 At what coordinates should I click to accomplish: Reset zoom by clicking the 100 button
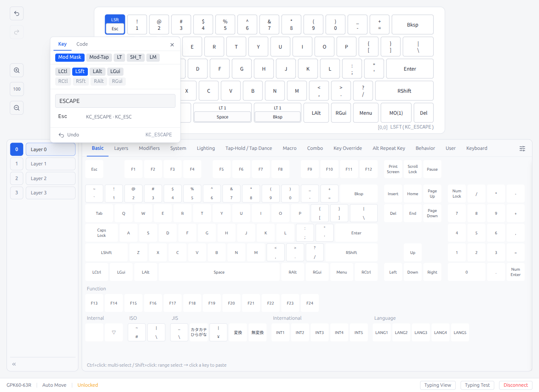[x=16, y=89]
